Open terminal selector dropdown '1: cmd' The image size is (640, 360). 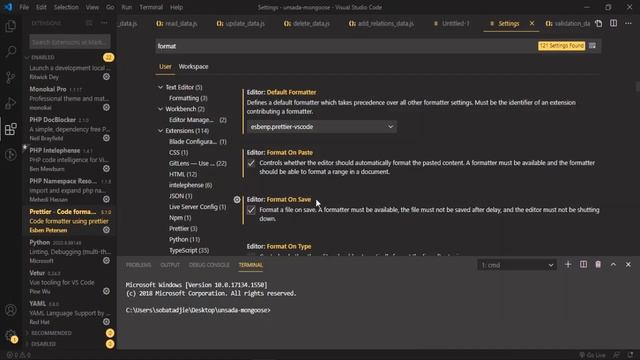pyautogui.click(x=517, y=265)
